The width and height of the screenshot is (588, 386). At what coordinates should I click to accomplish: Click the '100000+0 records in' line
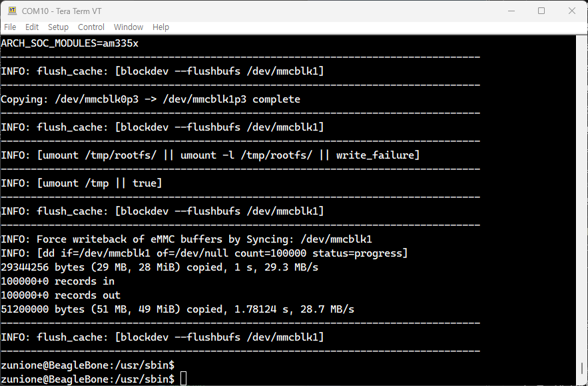coord(58,281)
